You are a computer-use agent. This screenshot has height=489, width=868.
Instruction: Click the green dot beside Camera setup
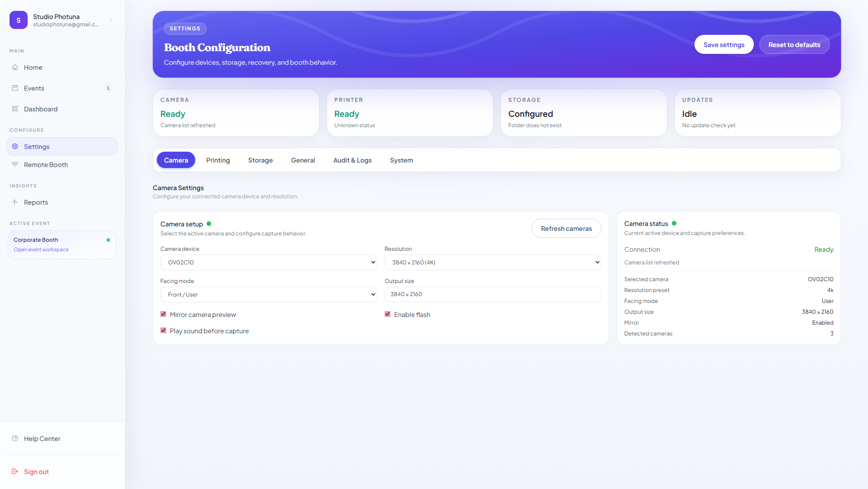tap(209, 224)
